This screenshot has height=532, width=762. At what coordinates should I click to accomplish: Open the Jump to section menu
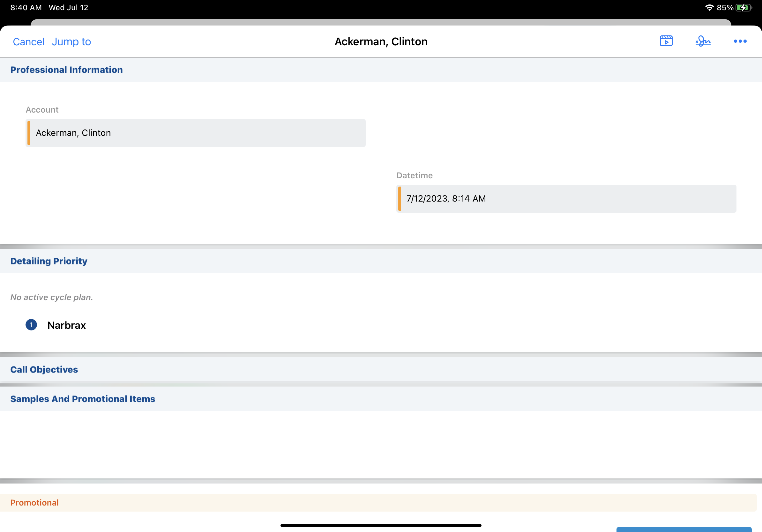coord(71,42)
